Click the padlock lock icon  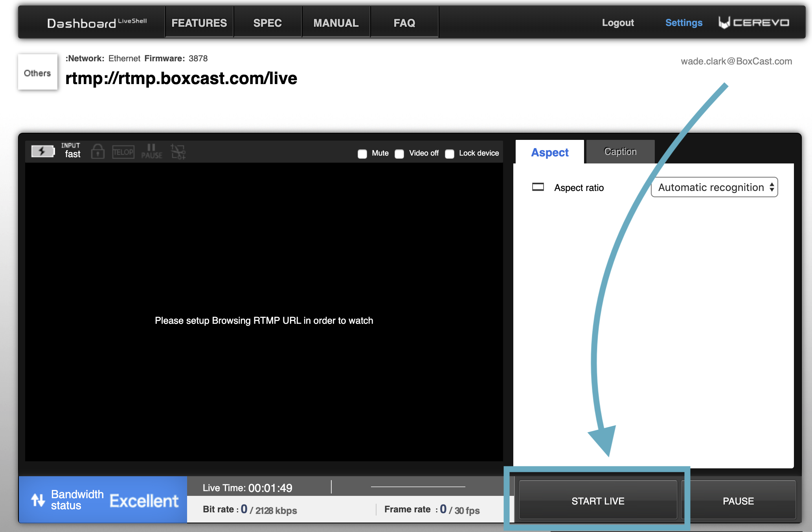[97, 152]
